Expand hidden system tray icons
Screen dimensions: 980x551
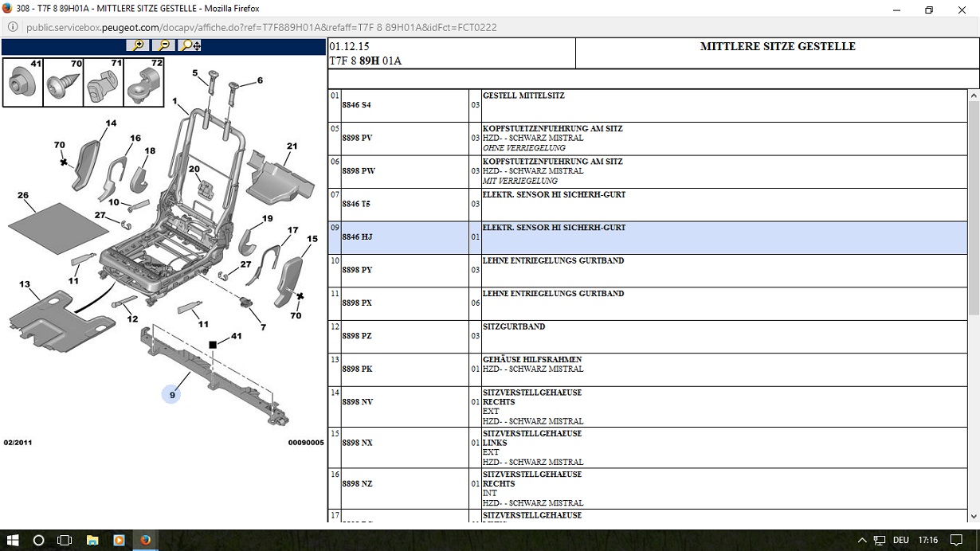tap(863, 540)
